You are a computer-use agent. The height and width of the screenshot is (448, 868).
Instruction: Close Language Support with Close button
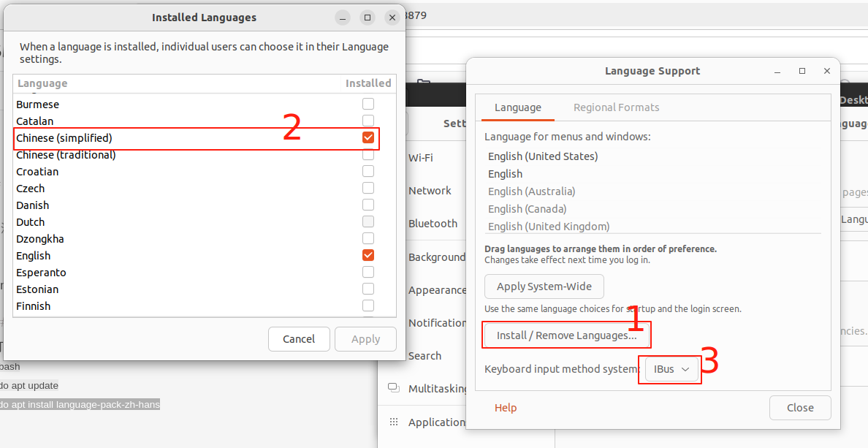point(800,408)
